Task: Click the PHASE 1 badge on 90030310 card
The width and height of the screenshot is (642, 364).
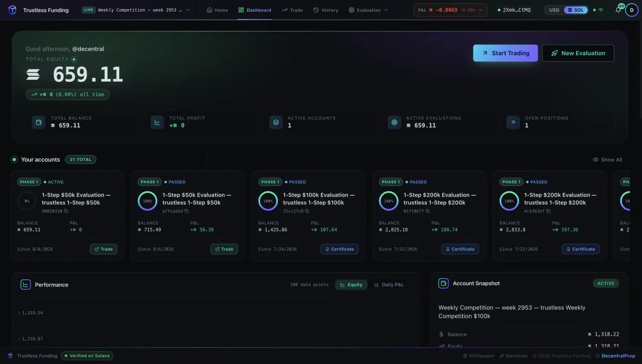Action: (29, 182)
